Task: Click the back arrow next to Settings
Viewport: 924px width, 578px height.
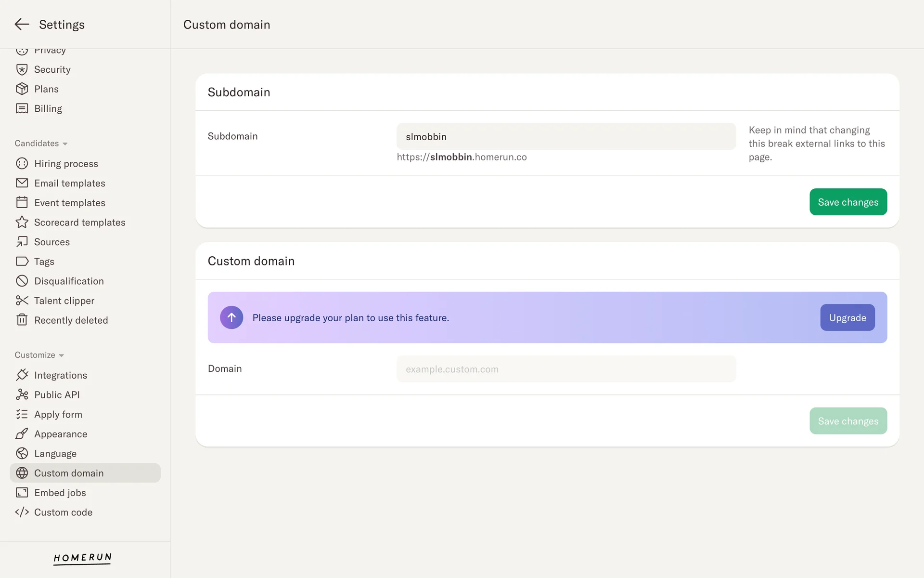Action: click(22, 25)
